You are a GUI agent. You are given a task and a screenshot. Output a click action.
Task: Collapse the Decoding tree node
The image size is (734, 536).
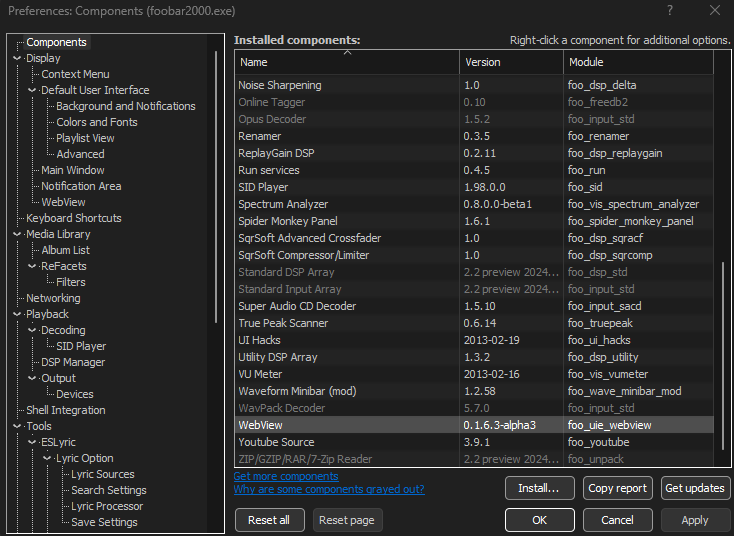pos(32,330)
